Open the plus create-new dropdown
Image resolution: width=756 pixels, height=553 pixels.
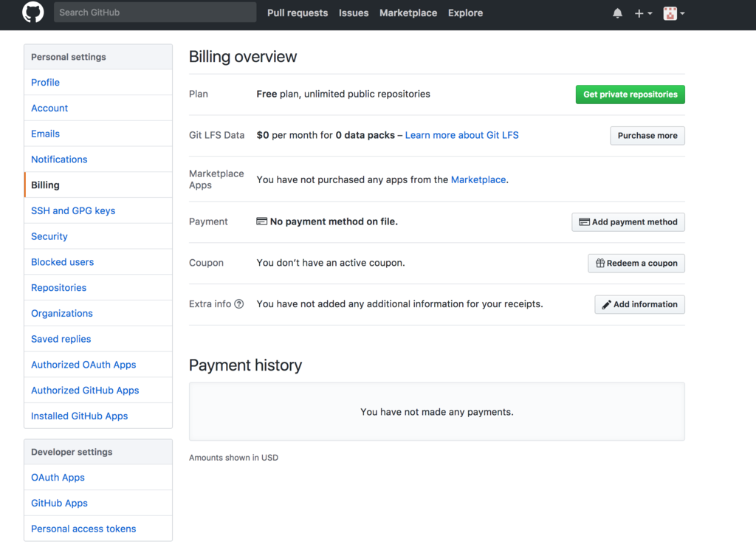click(x=643, y=13)
